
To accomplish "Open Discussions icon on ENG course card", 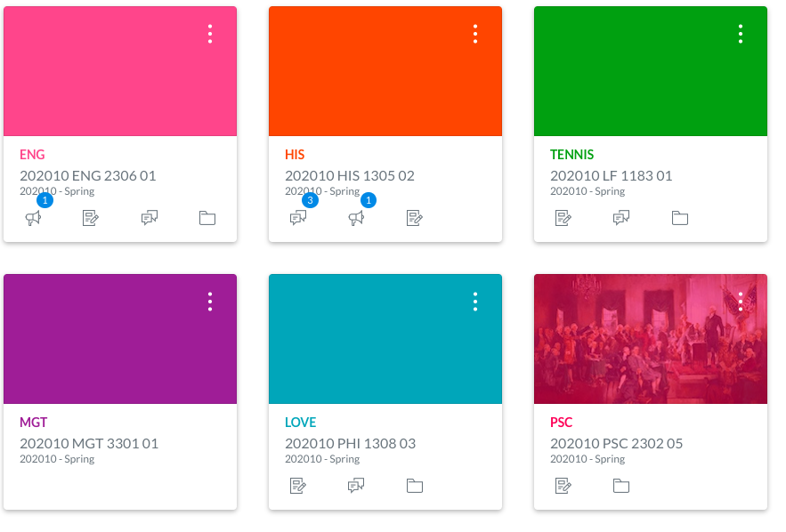I will click(x=150, y=218).
